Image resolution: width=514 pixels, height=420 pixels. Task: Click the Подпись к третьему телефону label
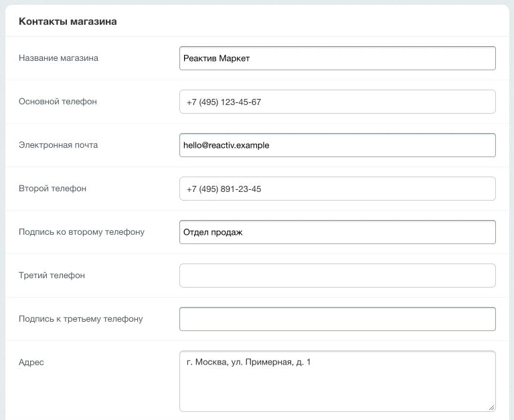80,319
